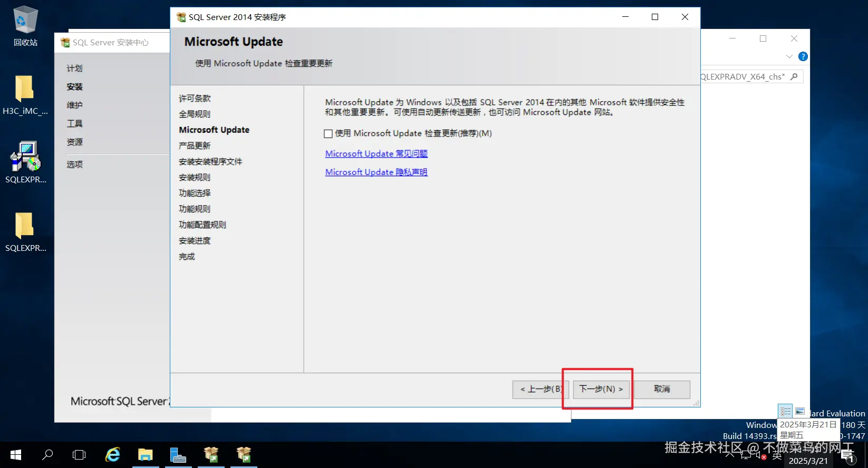Click the taskbar date 2025/3/21
The width and height of the screenshot is (868, 468).
point(808,461)
